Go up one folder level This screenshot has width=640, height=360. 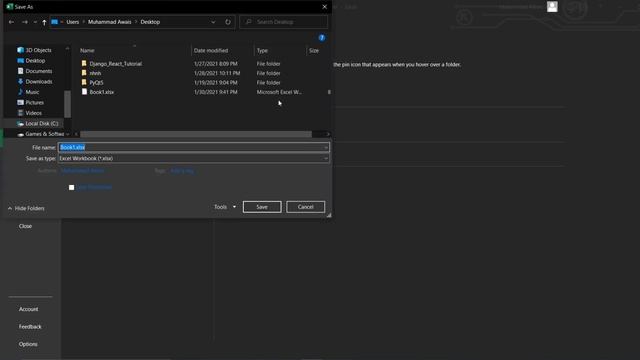pyautogui.click(x=44, y=22)
